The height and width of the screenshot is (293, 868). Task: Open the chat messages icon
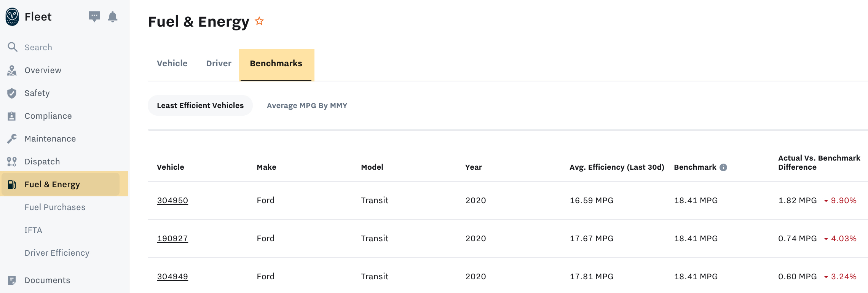point(94,16)
